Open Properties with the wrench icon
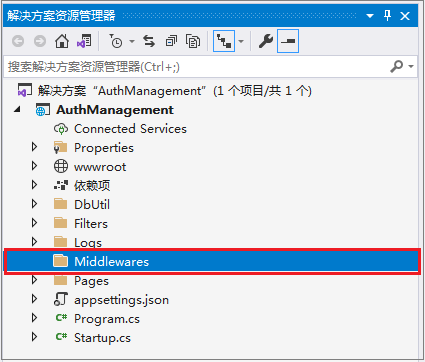 click(266, 41)
